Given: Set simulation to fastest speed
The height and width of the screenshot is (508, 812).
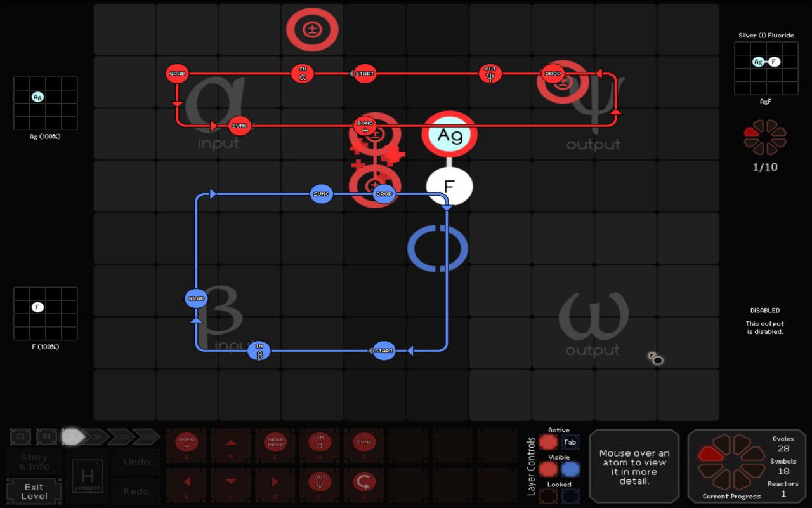Looking at the screenshot, I should click(x=146, y=436).
